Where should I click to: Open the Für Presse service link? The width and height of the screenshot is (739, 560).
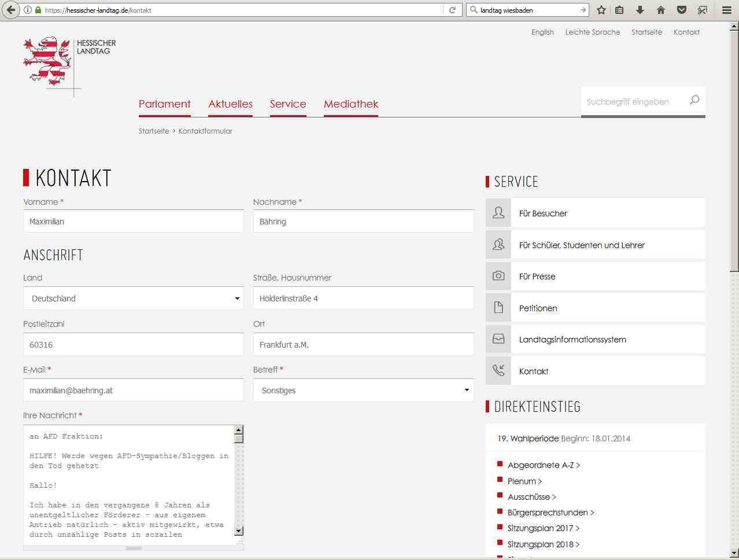pos(537,277)
